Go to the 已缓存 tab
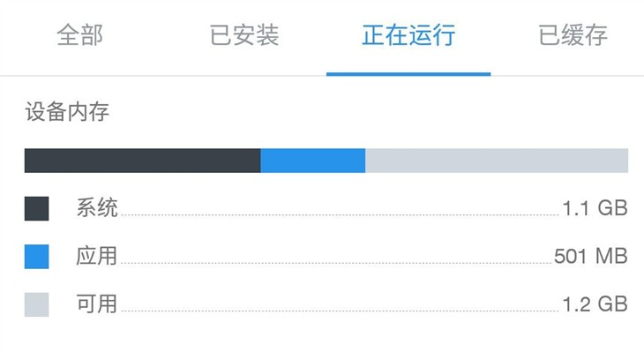 click(x=573, y=35)
